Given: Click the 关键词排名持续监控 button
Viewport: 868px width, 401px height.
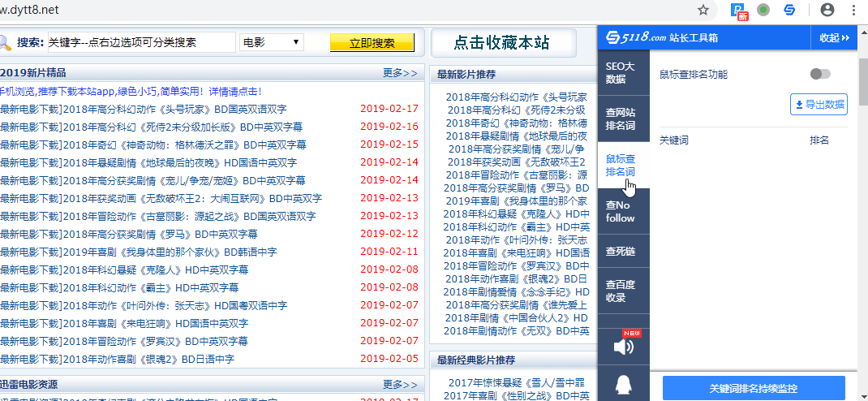Looking at the screenshot, I should [754, 388].
